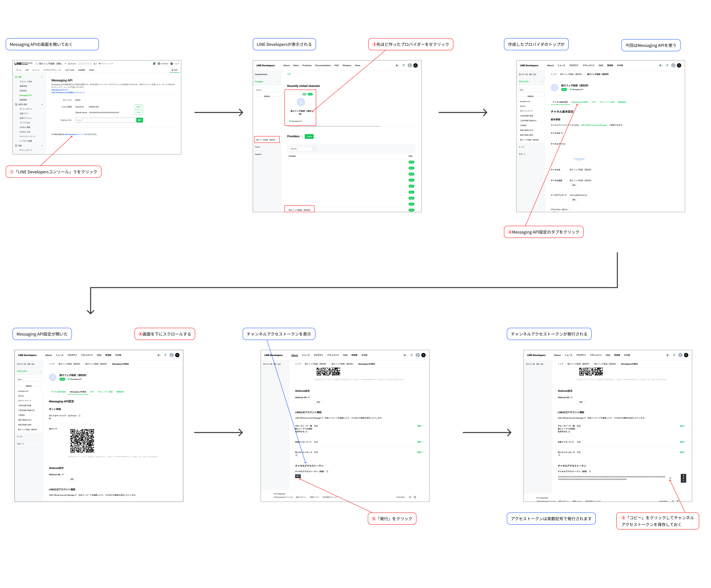This screenshot has width=711, height=588.
Task: Open LINE VOOM tab in Account Manager
Action: [x=69, y=70]
